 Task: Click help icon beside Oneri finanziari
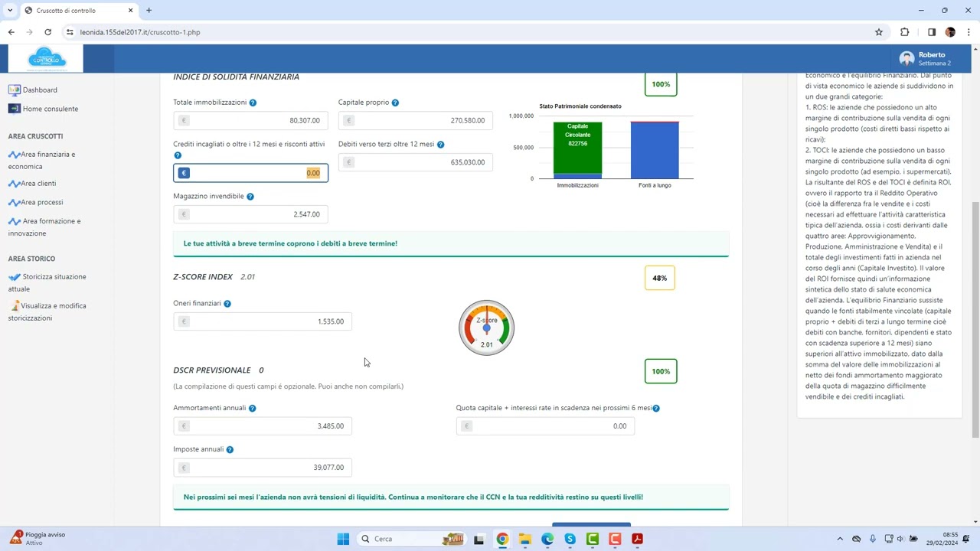(227, 304)
